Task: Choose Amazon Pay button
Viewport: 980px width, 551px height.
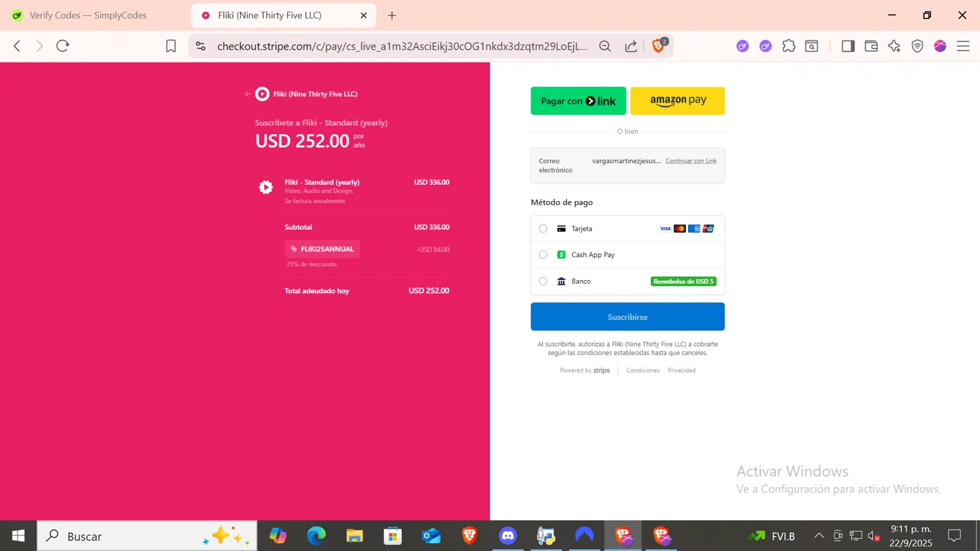Action: [678, 101]
